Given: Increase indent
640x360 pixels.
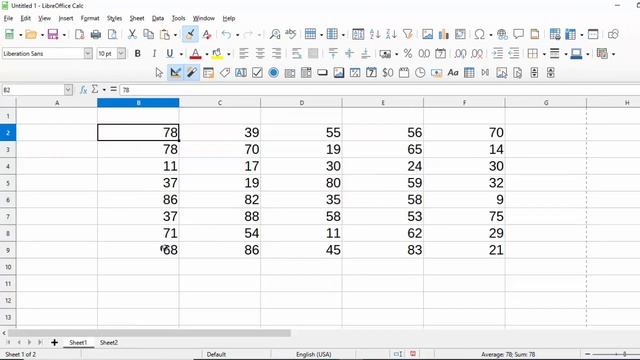Looking at the screenshot, I should point(498,53).
